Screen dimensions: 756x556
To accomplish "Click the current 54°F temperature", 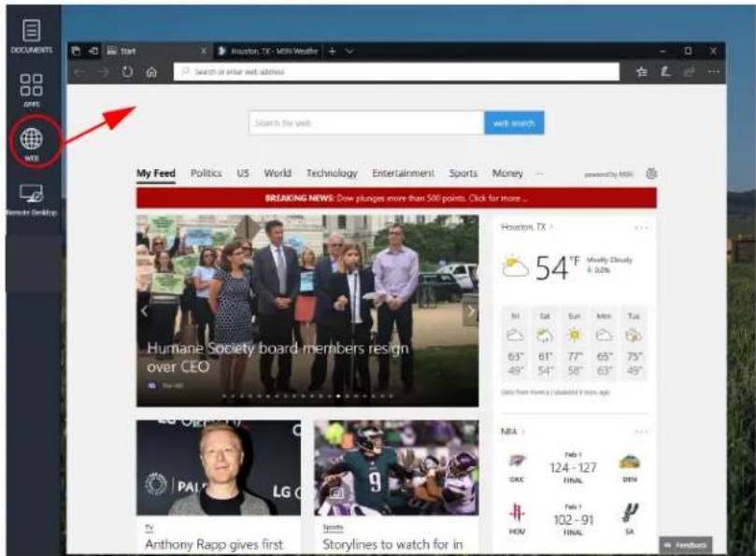I will tap(557, 267).
